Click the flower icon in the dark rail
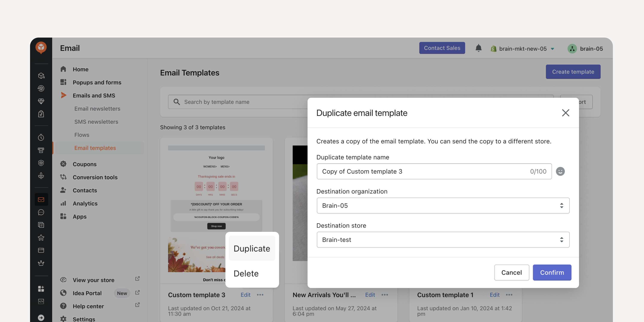644x322 pixels. 41,176
